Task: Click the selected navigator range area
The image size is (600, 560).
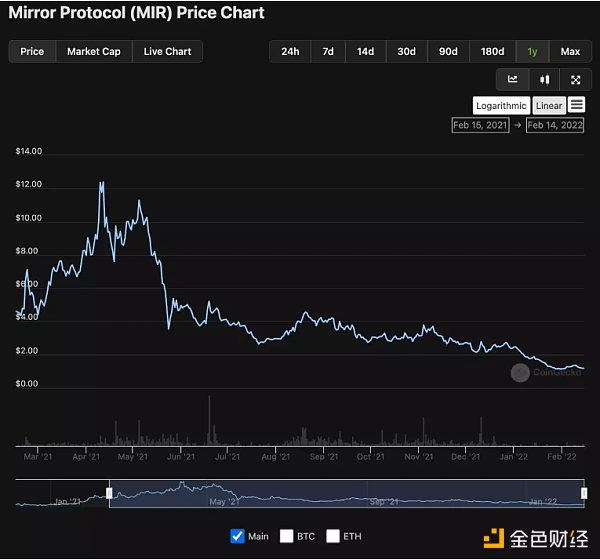Action: 347,493
